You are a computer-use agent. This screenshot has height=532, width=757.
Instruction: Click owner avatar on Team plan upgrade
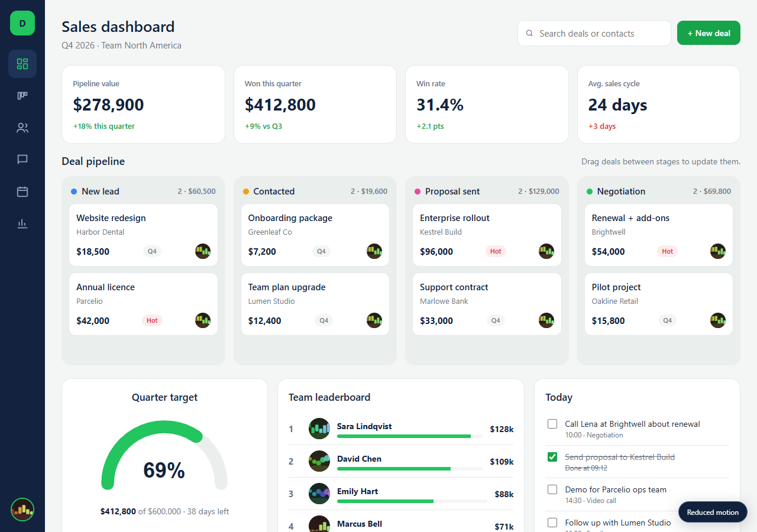(x=374, y=320)
